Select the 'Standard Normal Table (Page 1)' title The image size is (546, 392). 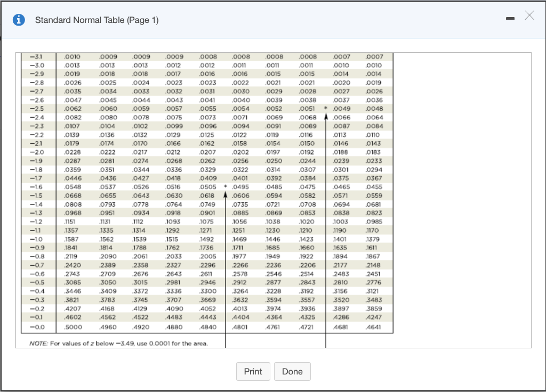(97, 20)
